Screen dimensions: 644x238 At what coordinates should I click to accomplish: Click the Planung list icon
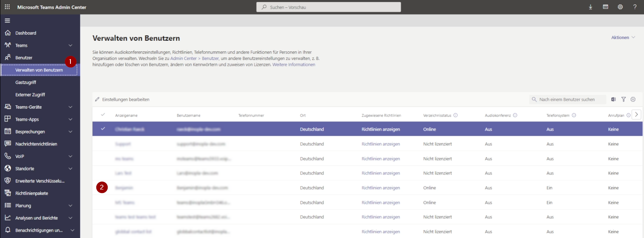[8, 206]
